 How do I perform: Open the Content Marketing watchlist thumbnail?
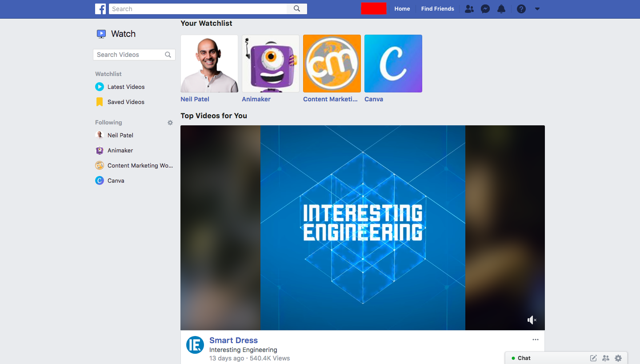(x=332, y=64)
